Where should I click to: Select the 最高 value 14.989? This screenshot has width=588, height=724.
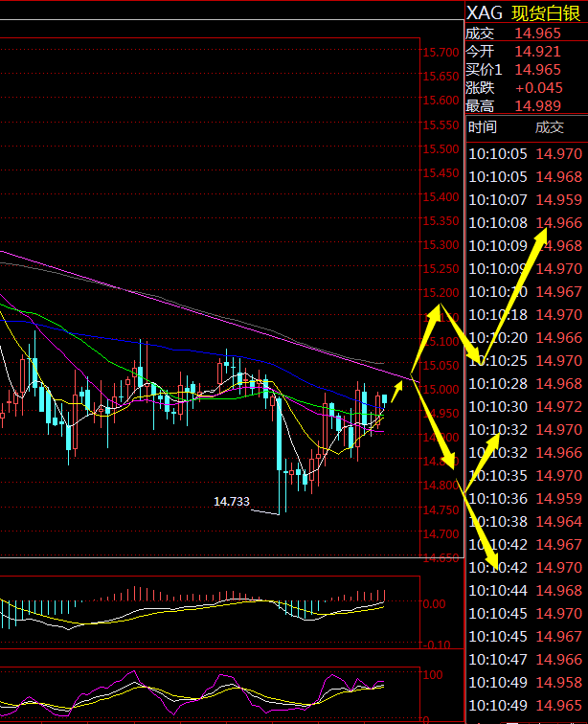[537, 105]
